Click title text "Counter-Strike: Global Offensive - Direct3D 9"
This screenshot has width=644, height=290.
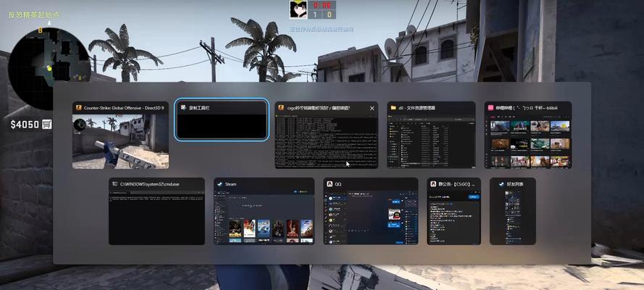(124, 108)
